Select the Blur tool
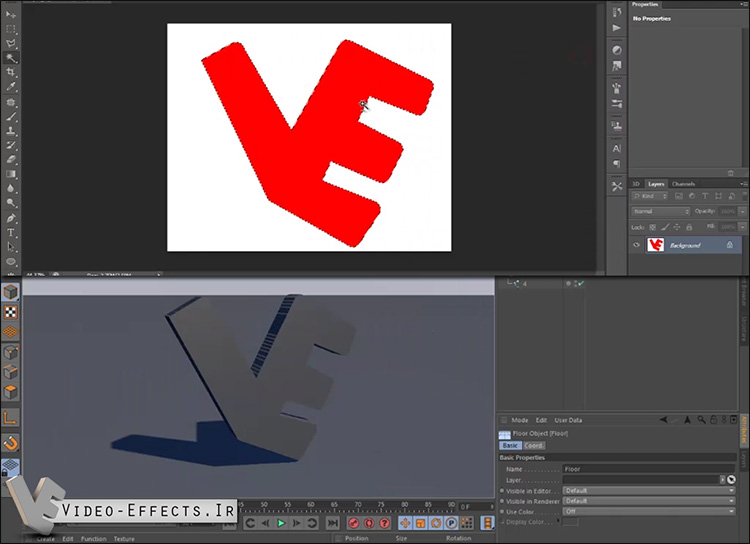This screenshot has width=750, height=544. (11, 189)
